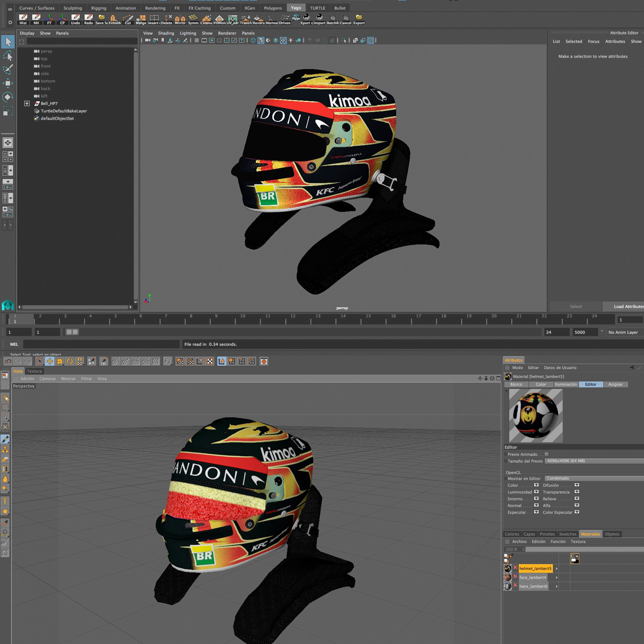644x644 pixels.
Task: Toggle the Transparencia eye icon
Action: point(577,492)
